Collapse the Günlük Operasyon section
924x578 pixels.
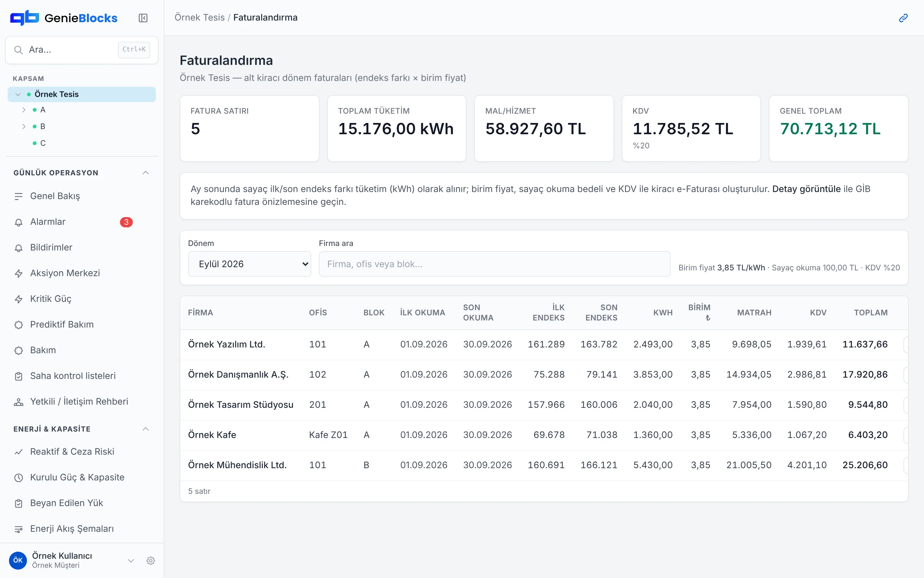pyautogui.click(x=145, y=173)
